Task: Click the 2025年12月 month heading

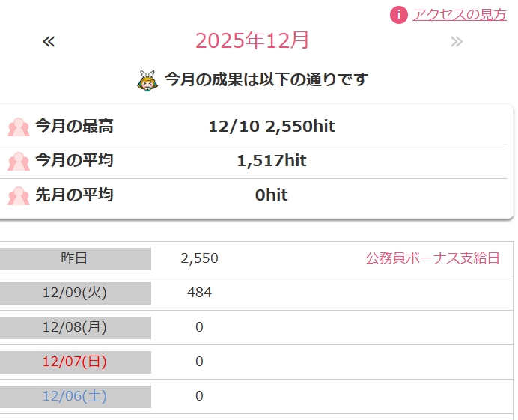Action: 252,40
